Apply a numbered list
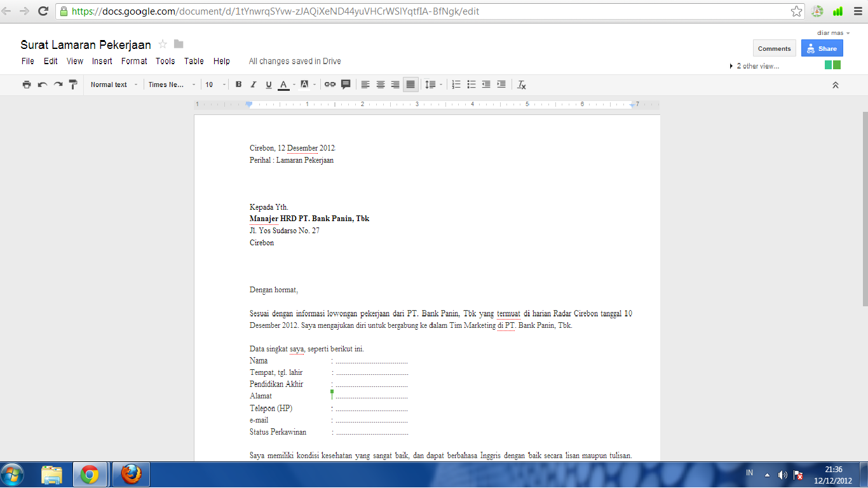This screenshot has height=488, width=868. (x=456, y=85)
